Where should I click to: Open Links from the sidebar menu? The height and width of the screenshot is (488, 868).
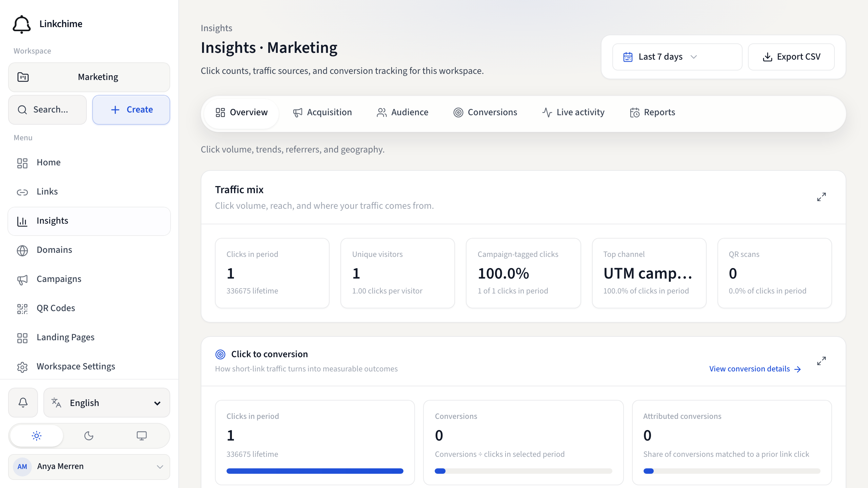(89, 192)
